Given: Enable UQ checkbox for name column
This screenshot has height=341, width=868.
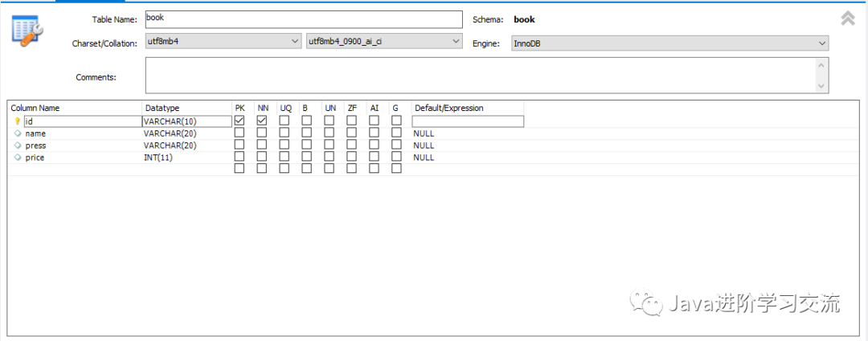Looking at the screenshot, I should 285,133.
